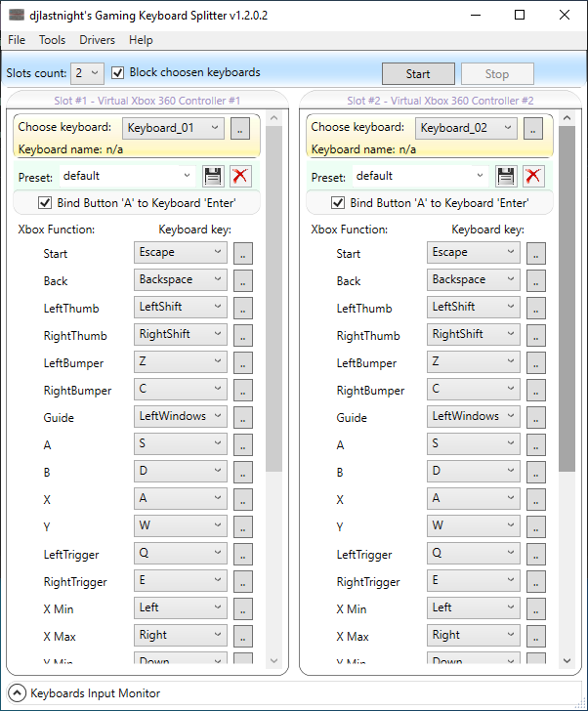Click the Start button

point(418,74)
